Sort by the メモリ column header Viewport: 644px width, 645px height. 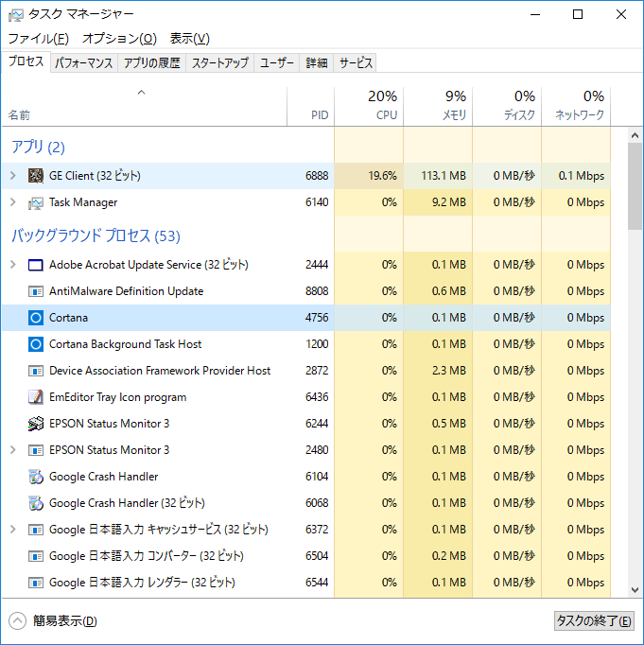click(438, 106)
